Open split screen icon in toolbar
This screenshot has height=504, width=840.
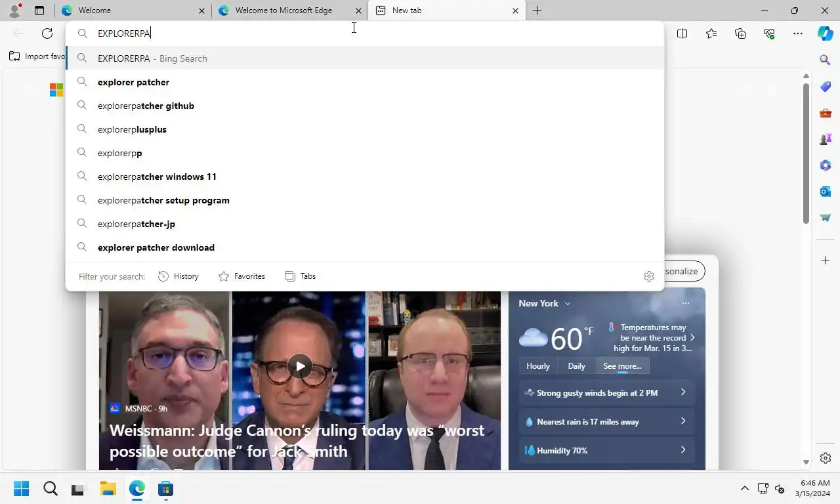click(x=682, y=33)
